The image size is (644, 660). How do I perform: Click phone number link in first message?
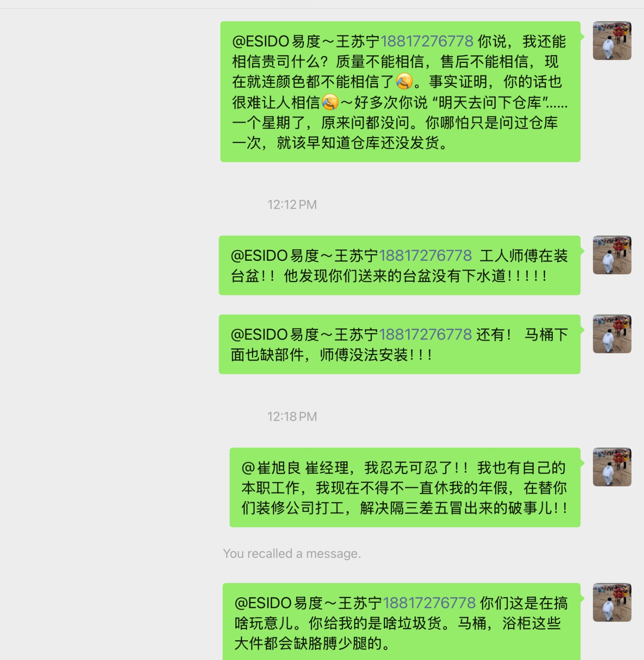click(x=427, y=41)
